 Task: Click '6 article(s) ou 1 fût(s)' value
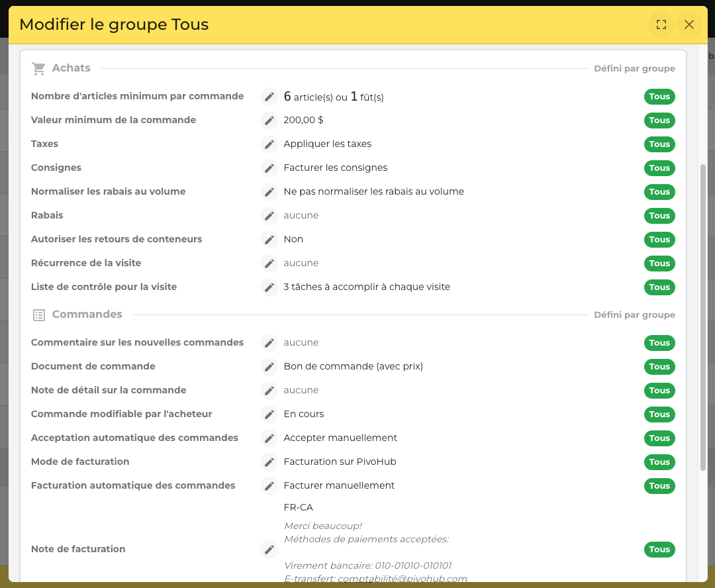click(333, 97)
